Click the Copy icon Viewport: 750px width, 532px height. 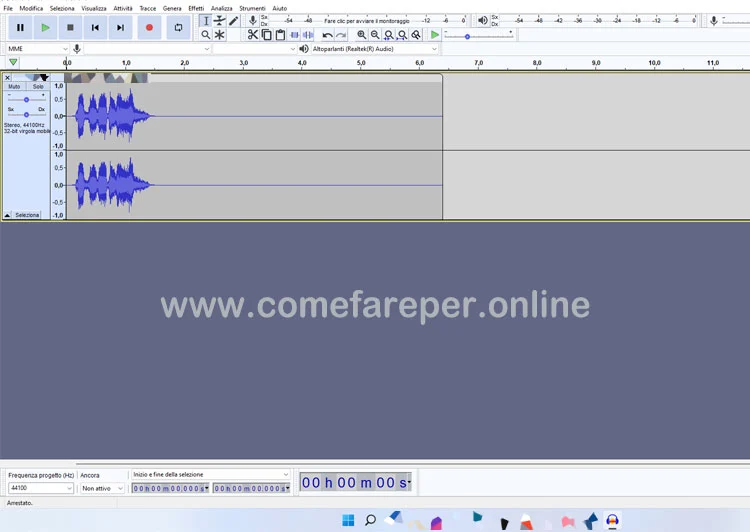point(266,34)
